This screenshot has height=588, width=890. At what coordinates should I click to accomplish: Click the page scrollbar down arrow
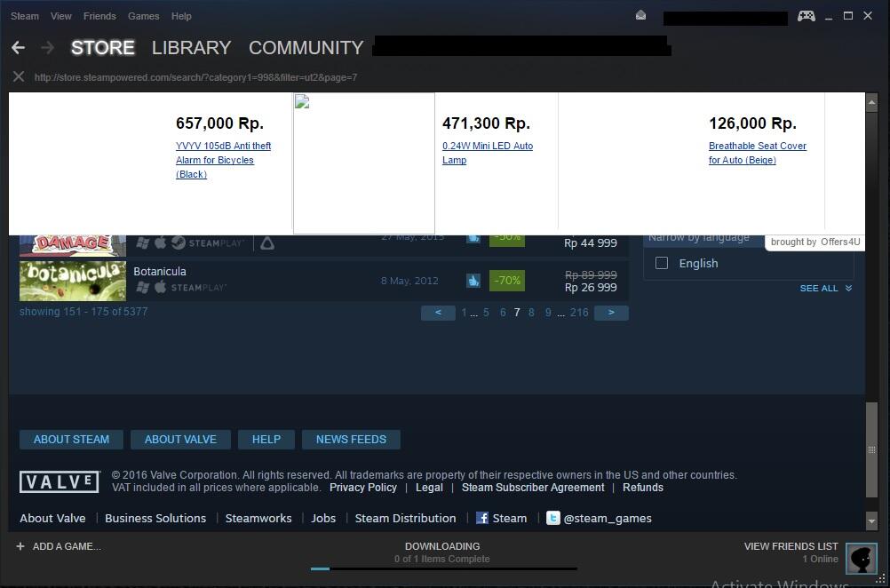871,520
